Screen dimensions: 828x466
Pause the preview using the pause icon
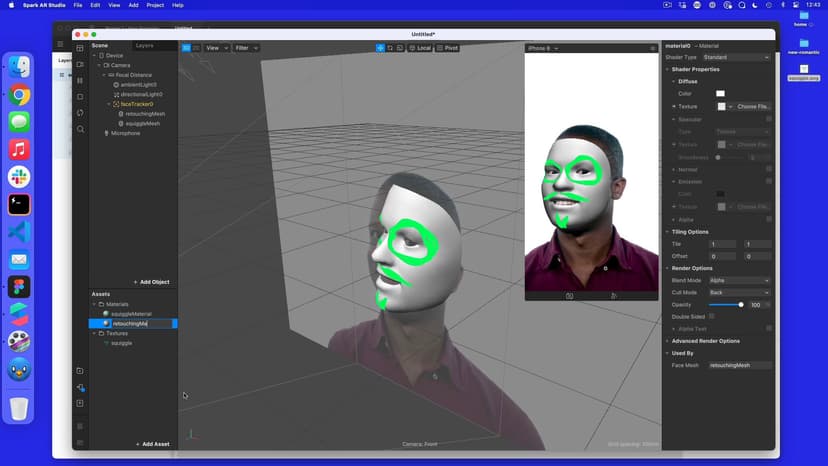pyautogui.click(x=80, y=80)
